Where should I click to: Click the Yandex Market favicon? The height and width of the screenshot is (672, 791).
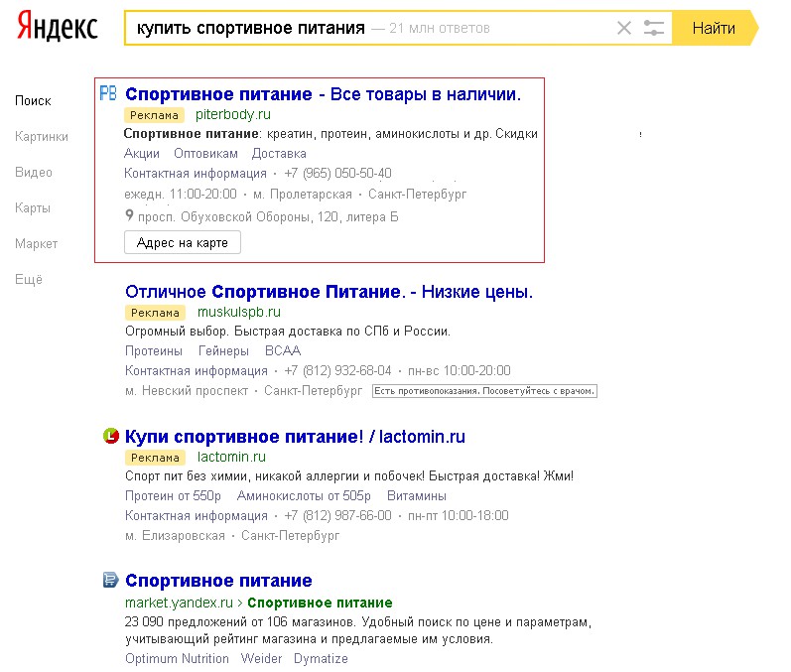point(110,580)
